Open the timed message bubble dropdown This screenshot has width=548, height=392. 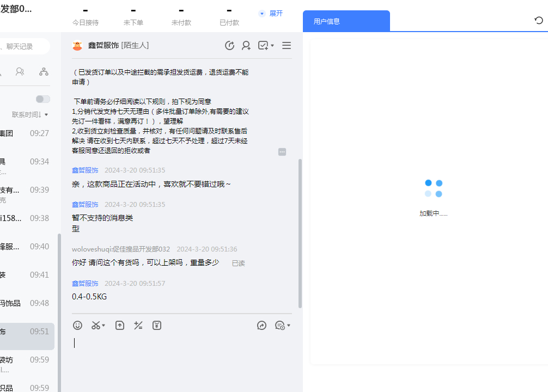(x=283, y=326)
